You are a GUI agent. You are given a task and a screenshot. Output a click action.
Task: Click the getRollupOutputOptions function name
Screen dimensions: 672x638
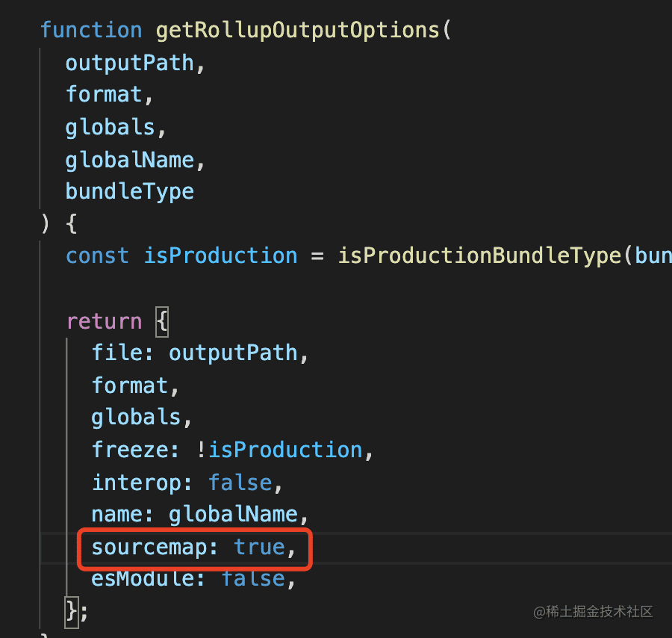pyautogui.click(x=297, y=31)
